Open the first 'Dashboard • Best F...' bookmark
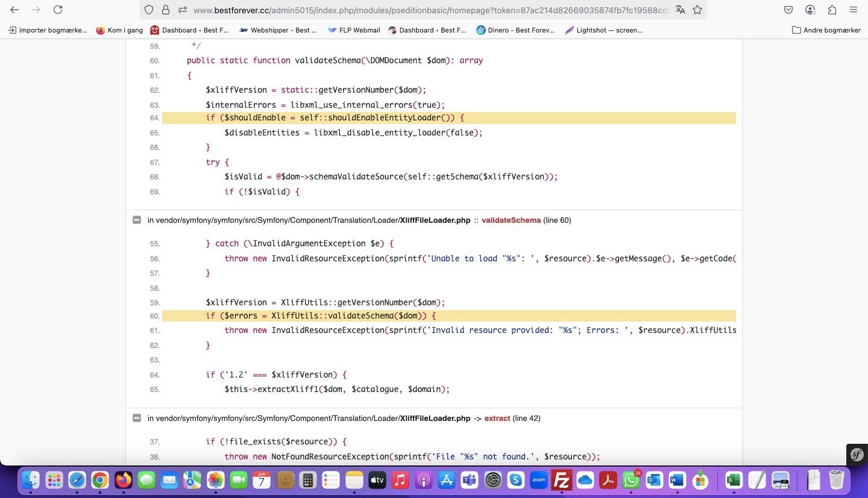Screen dimensions: 868x498 [x=189, y=30]
